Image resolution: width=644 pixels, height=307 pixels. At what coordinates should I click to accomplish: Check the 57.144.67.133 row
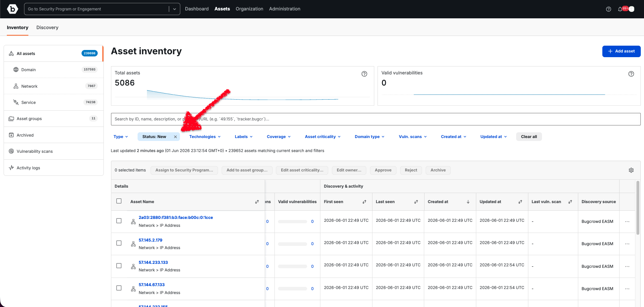coord(119,288)
